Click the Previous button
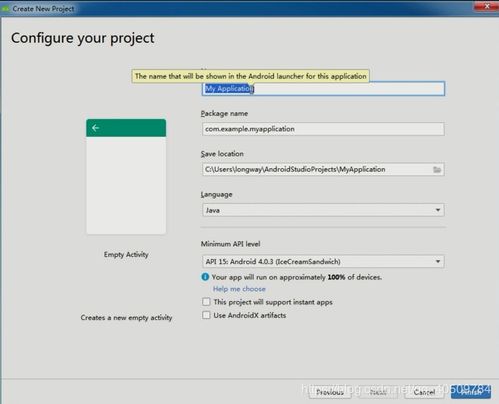 (x=330, y=392)
